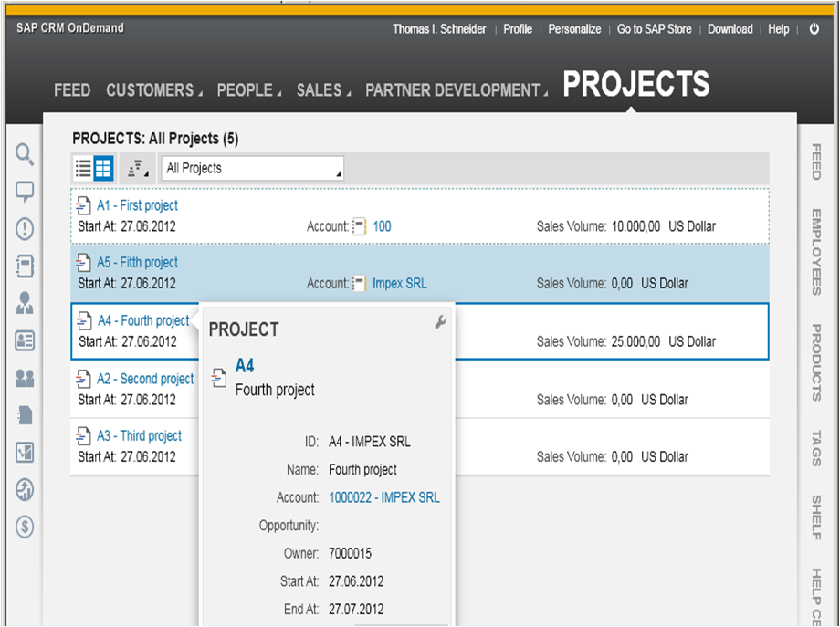
Task: Click the exclamation alert icon in sidebar
Action: click(x=25, y=229)
